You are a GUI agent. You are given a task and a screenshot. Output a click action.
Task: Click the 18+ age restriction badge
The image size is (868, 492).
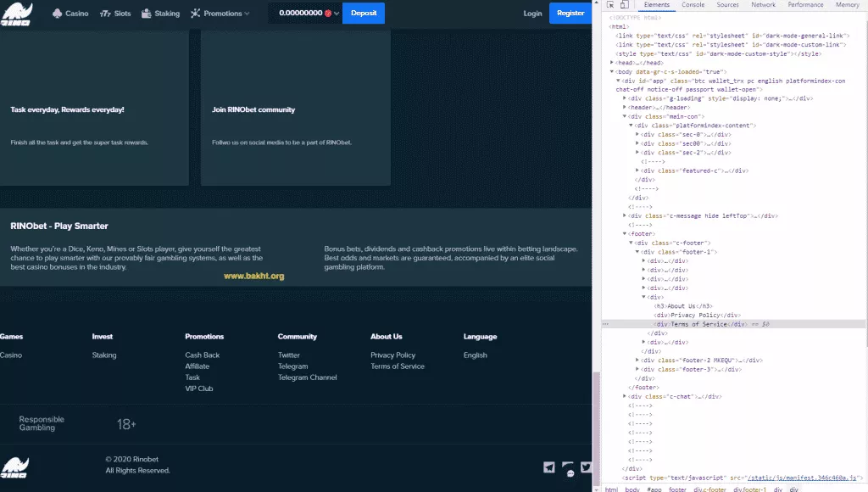click(126, 423)
